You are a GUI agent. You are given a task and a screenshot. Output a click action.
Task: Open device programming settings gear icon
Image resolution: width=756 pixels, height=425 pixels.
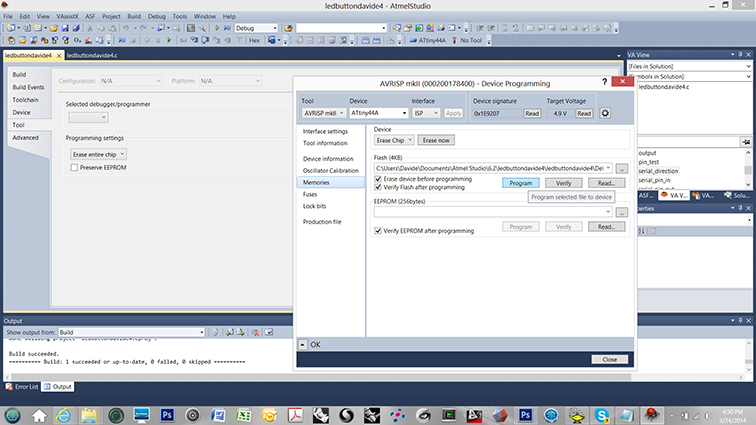605,113
